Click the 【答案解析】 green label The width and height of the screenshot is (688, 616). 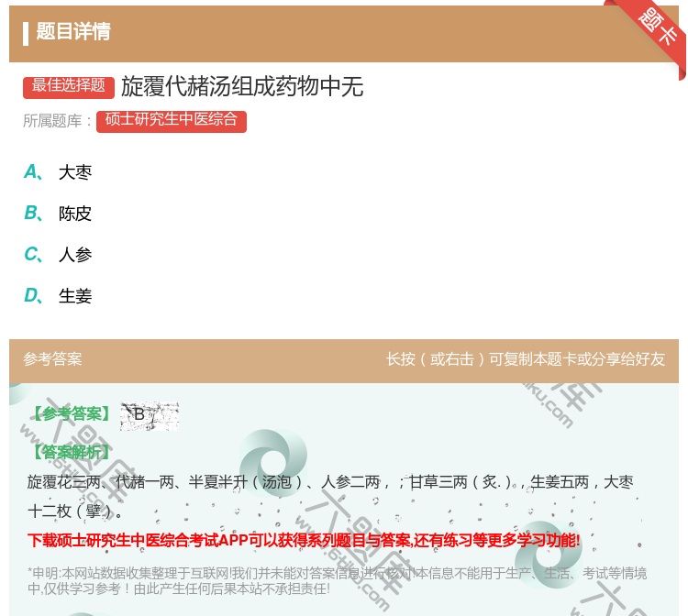pos(70,452)
